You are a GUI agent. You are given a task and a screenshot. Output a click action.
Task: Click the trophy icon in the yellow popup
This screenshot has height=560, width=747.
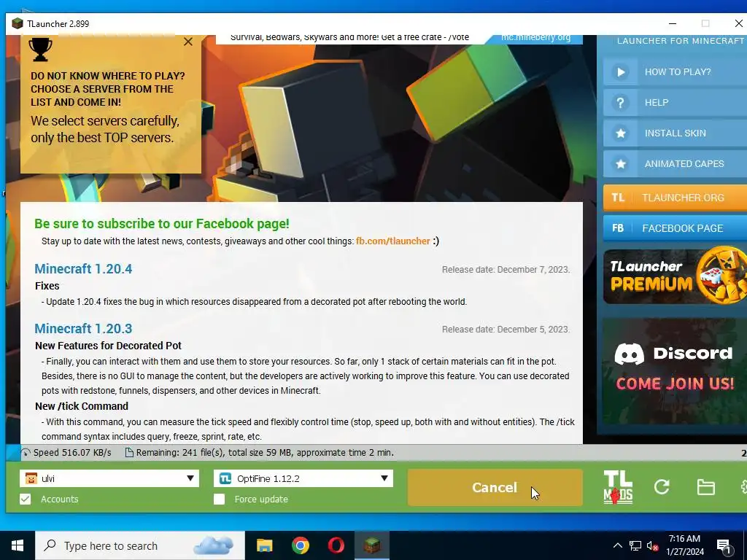tap(41, 49)
